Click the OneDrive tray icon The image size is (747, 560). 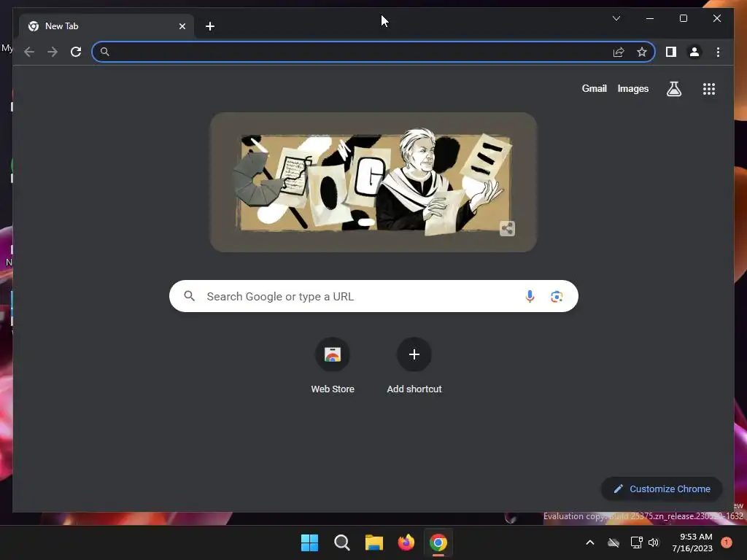[x=613, y=542]
